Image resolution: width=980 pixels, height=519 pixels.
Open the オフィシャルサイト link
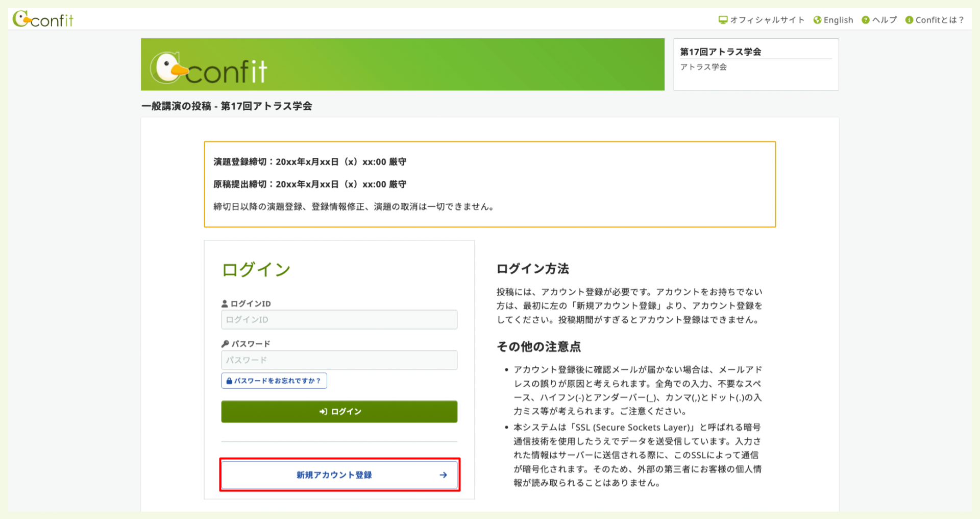[767, 20]
